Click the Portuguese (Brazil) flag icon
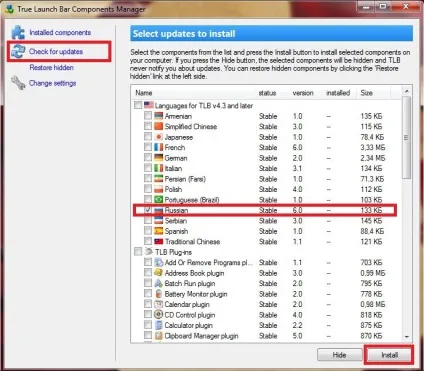 pos(159,200)
